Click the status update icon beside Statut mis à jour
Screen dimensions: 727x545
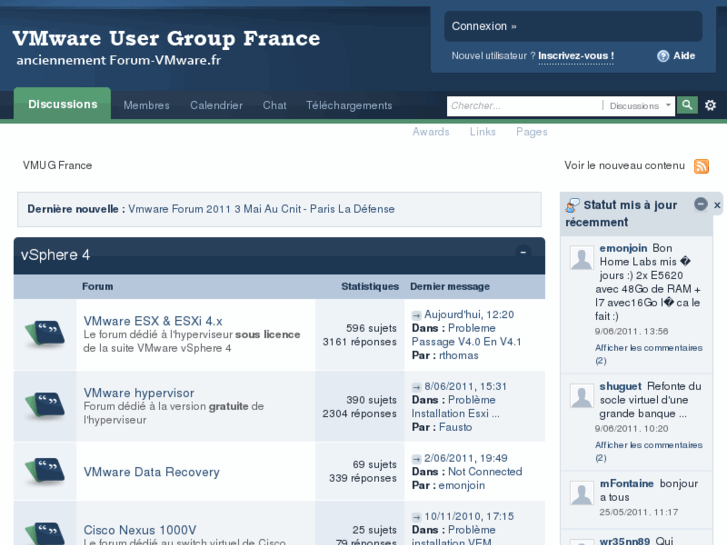pyautogui.click(x=573, y=205)
